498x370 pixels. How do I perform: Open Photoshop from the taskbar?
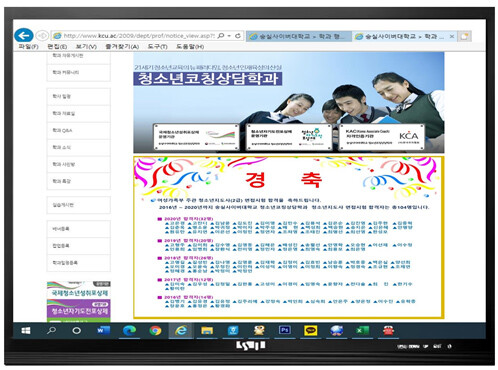tap(284, 330)
